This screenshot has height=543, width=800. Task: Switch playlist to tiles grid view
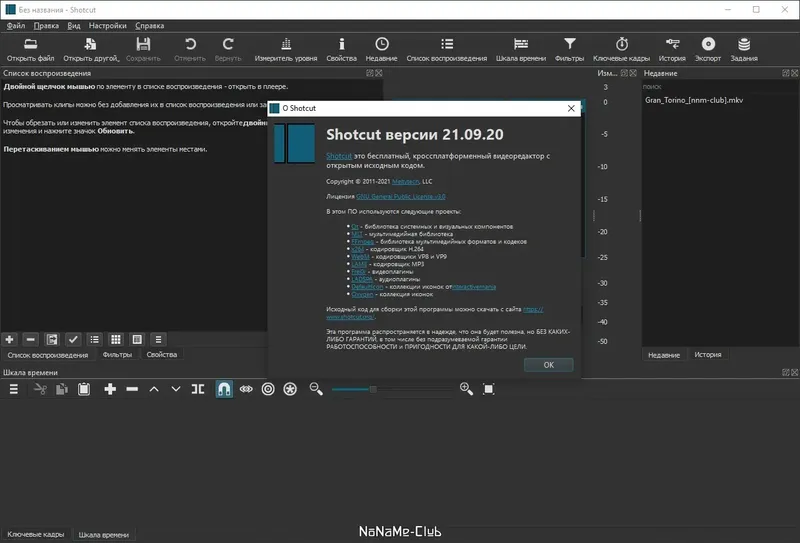[116, 339]
